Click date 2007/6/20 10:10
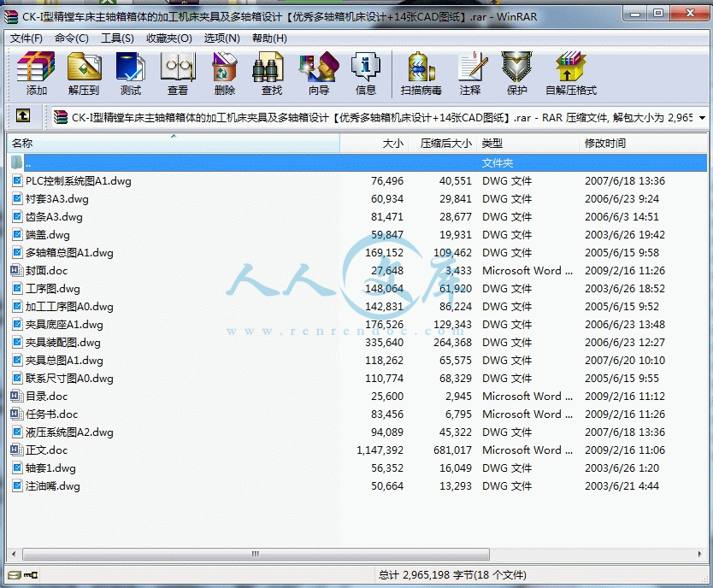This screenshot has width=713, height=588. click(x=625, y=361)
